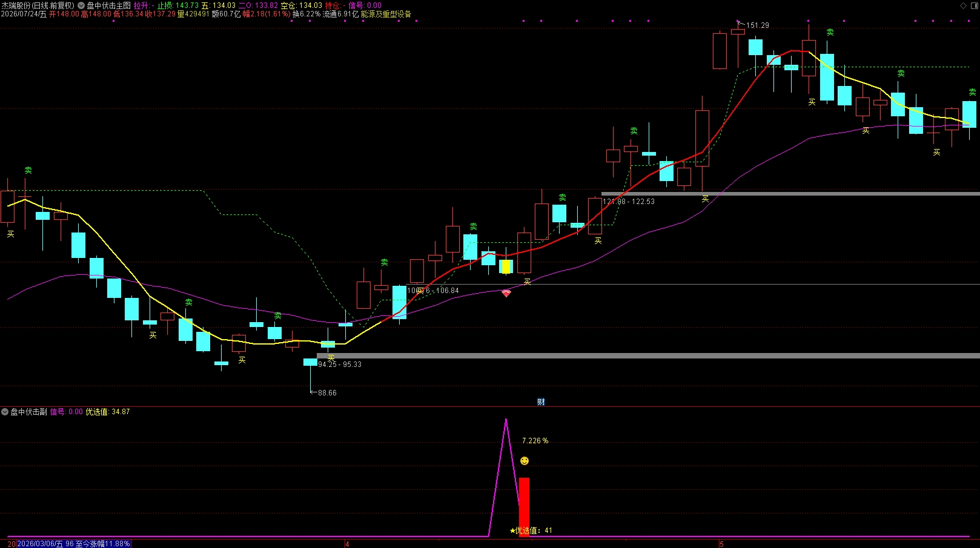Click the 94.25 - 95.33 gray support band
980x548 pixels.
(648, 355)
